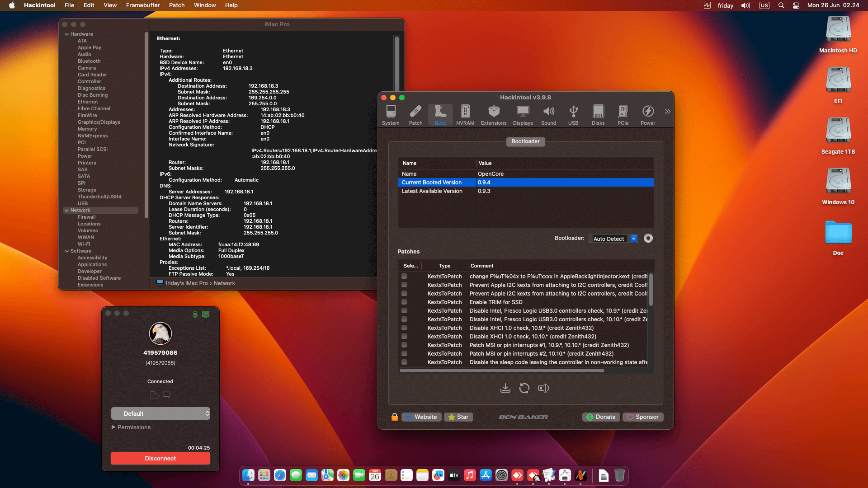This screenshot has height=488, width=868.
Task: Select the Extensions toolbar icon
Action: click(x=494, y=114)
